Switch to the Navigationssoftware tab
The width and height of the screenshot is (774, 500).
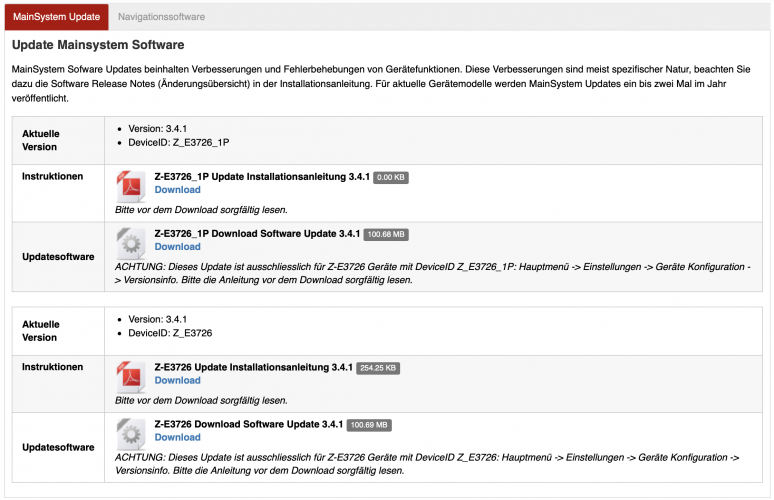pyautogui.click(x=161, y=17)
